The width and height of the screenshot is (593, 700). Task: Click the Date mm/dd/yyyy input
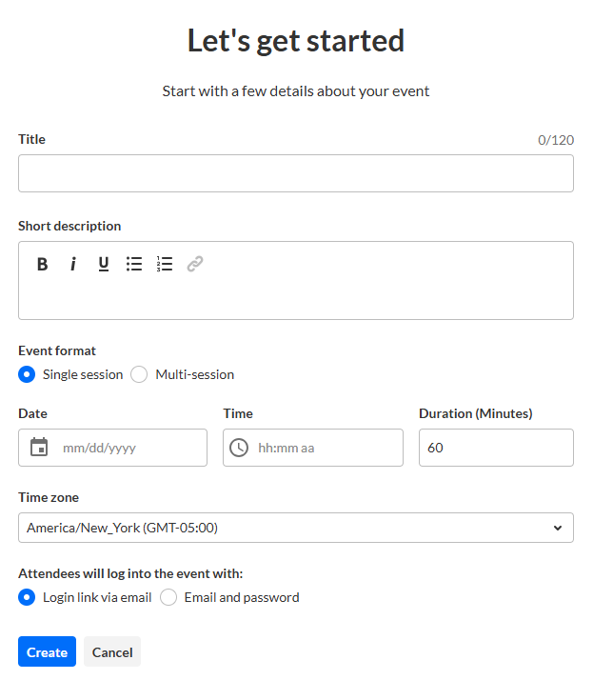click(128, 448)
